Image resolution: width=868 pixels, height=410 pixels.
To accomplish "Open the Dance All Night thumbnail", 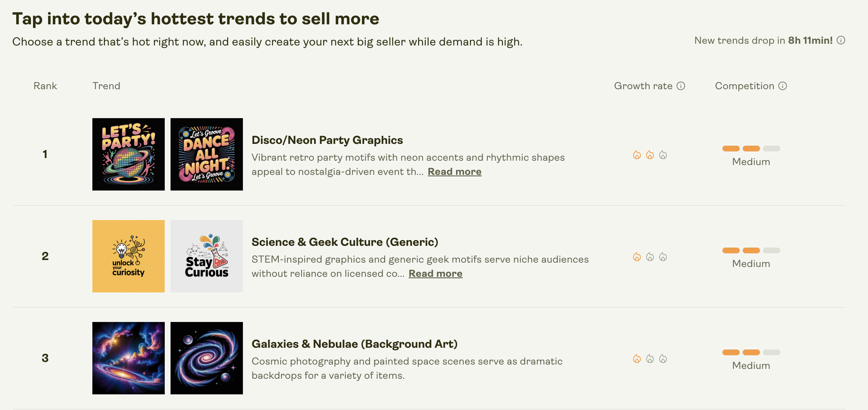I will (206, 154).
